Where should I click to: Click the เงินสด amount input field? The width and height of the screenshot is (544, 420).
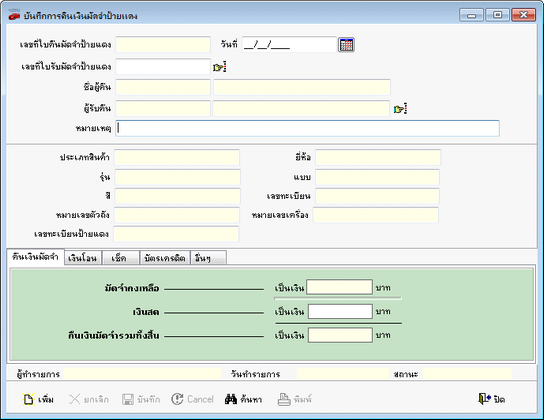[340, 311]
